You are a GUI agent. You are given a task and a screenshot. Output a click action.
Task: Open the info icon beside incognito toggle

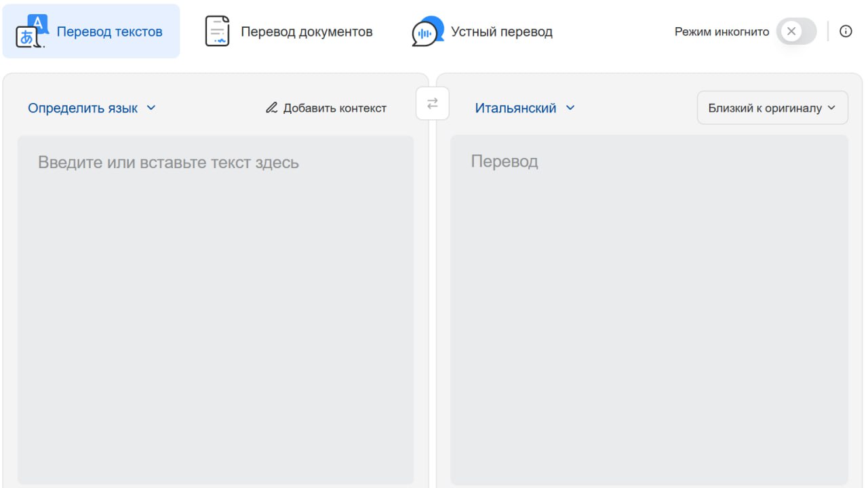click(x=846, y=31)
